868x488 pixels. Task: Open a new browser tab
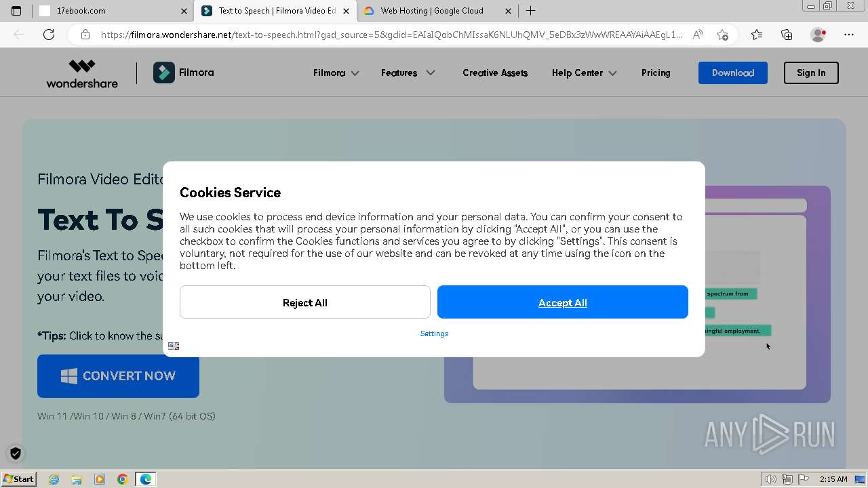coord(530,11)
